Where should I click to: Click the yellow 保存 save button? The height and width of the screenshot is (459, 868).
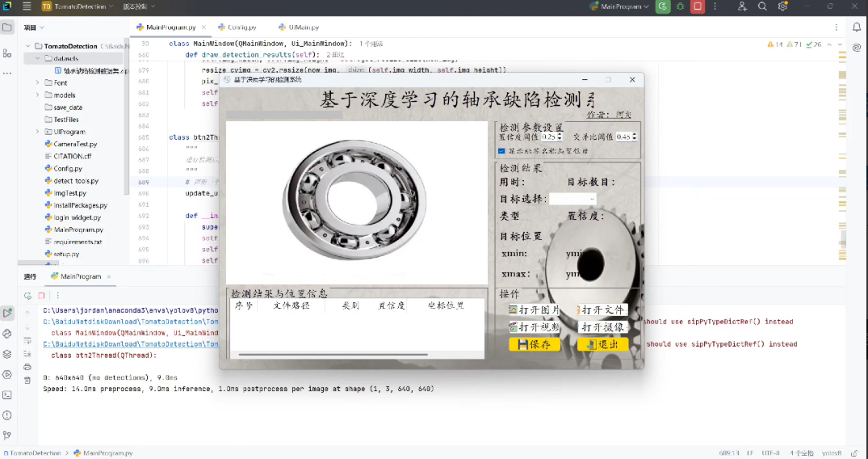[x=535, y=344]
